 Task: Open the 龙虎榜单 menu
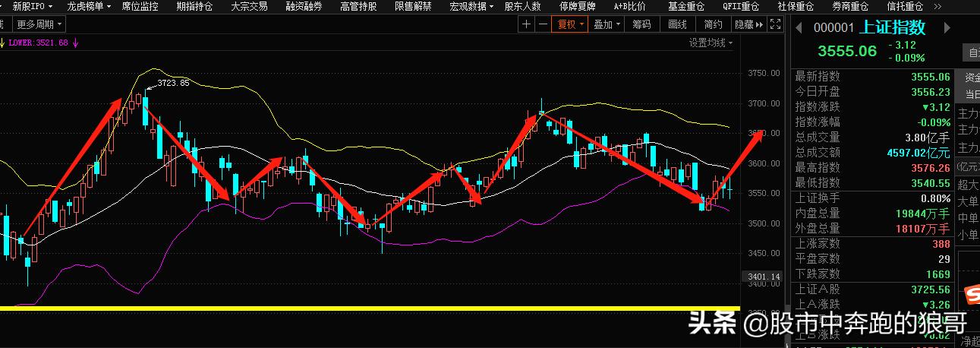[x=88, y=6]
